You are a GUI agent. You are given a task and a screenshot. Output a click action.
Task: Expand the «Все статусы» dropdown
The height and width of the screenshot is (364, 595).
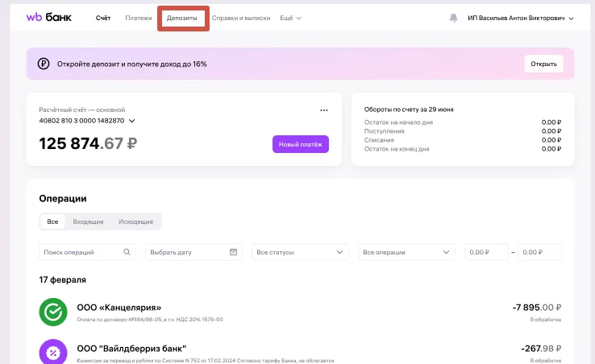[300, 252]
